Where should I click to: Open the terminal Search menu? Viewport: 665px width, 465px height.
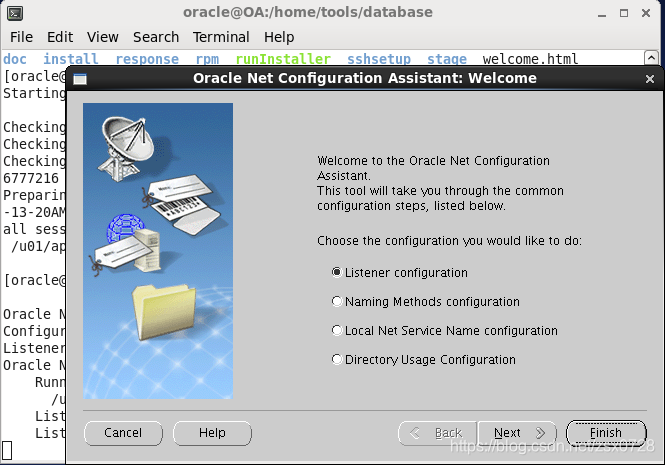(156, 37)
